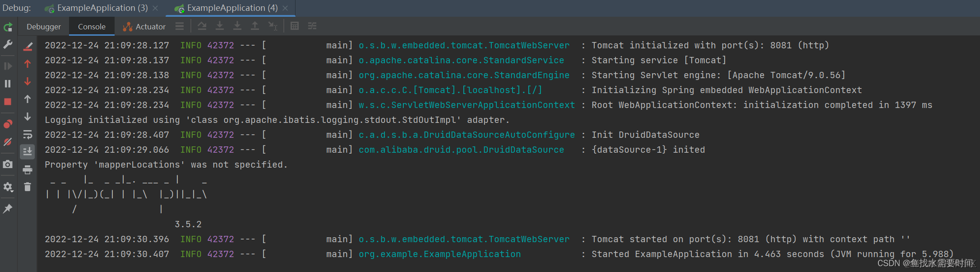Click o.s.b.w.embedded.tomcat.TomcatWebServer at 21:09:28.127
The image size is (980, 272).
tap(464, 45)
